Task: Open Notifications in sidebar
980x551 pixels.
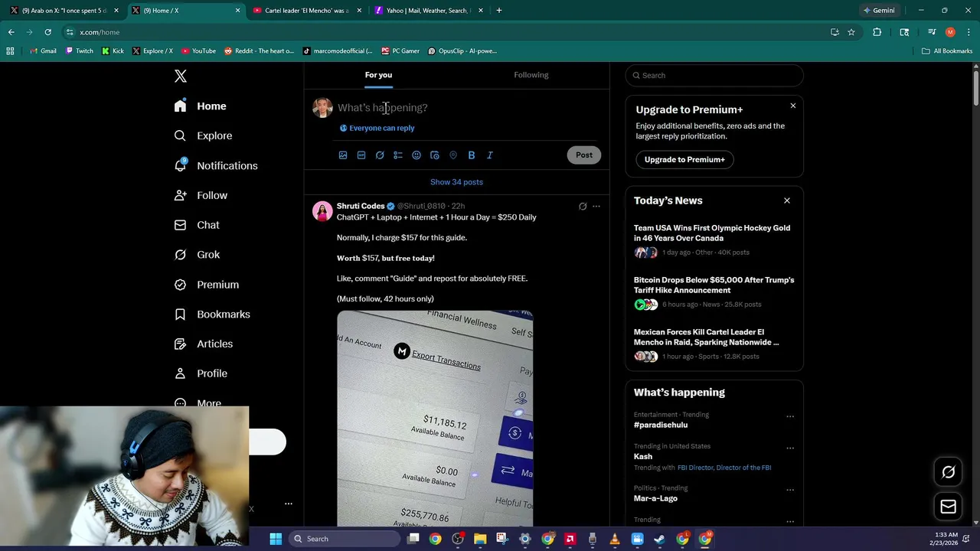Action: [x=217, y=165]
